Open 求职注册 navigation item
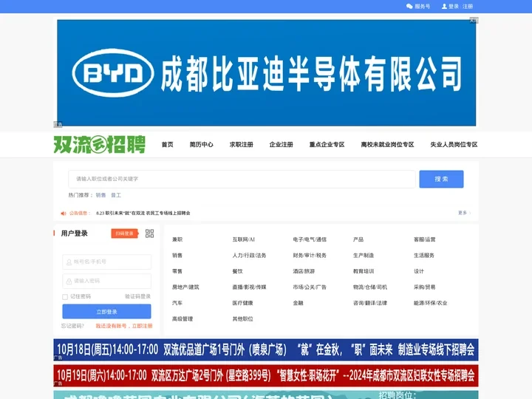Image resolution: width=532 pixels, height=399 pixels. (241, 145)
